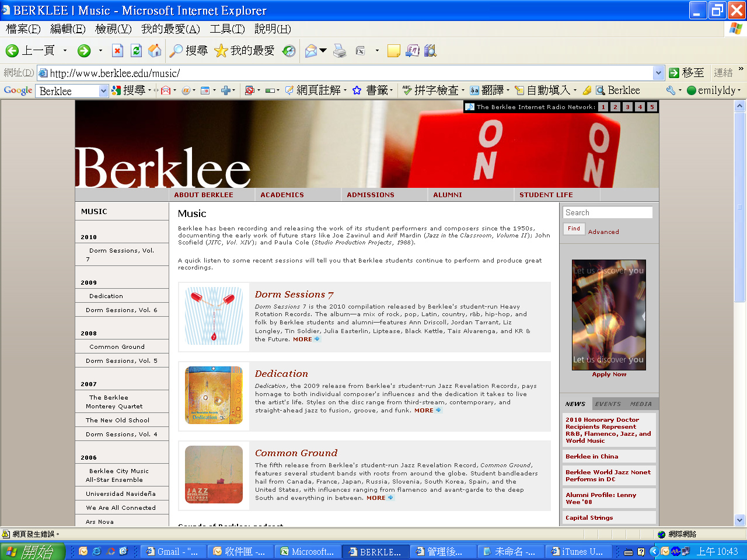The width and height of the screenshot is (747, 560).
Task: Click the Common Ground album cover thumbnail
Action: (214, 474)
